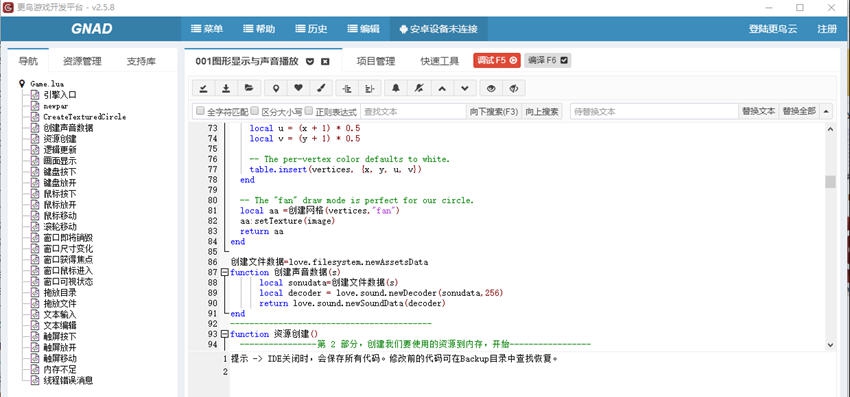850x397 pixels.
Task: Select 资源创建 in navigation tree
Action: coord(60,139)
